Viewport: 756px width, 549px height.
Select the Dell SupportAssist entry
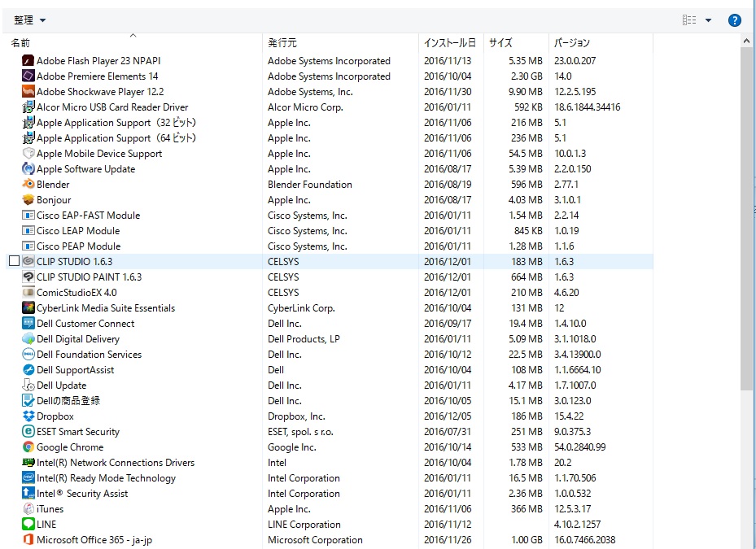pyautogui.click(x=75, y=370)
